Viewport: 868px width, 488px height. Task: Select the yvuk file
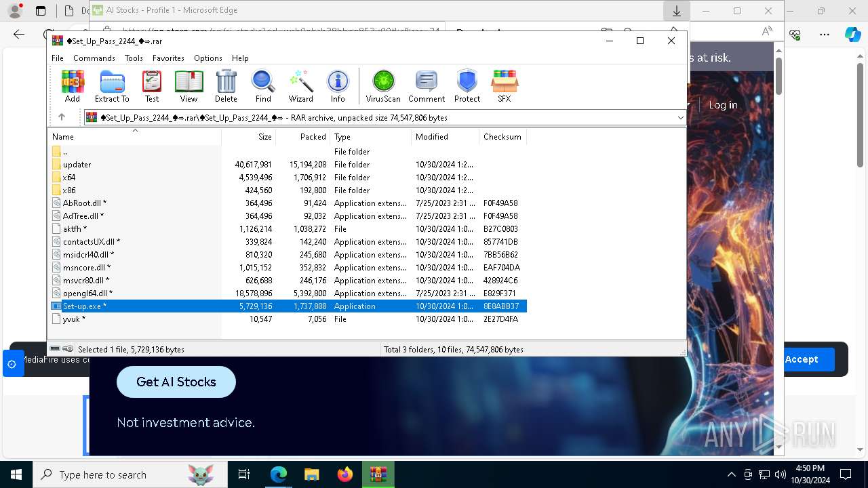pyautogui.click(x=288, y=319)
